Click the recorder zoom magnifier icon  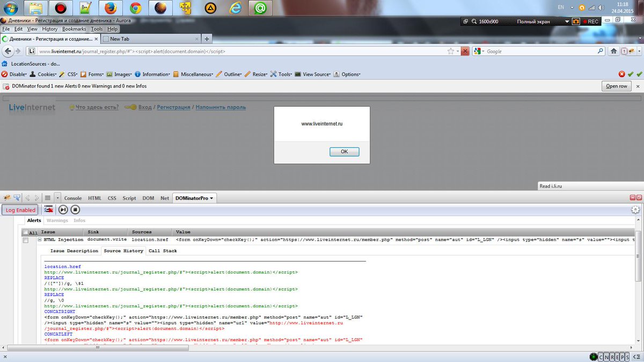pos(474,21)
